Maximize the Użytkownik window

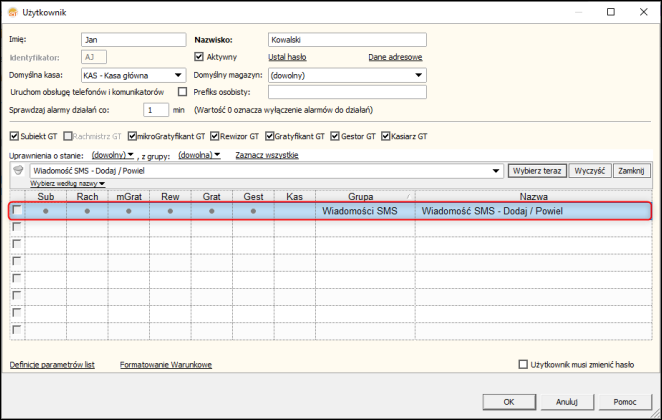click(x=611, y=12)
